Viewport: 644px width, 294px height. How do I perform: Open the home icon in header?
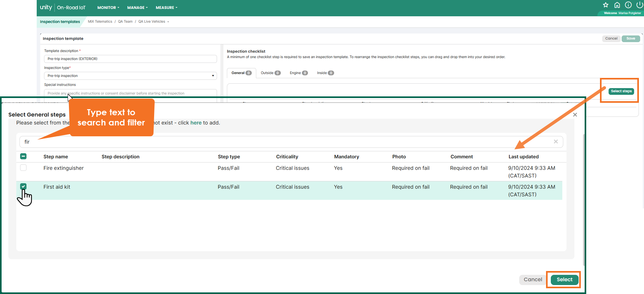point(617,5)
